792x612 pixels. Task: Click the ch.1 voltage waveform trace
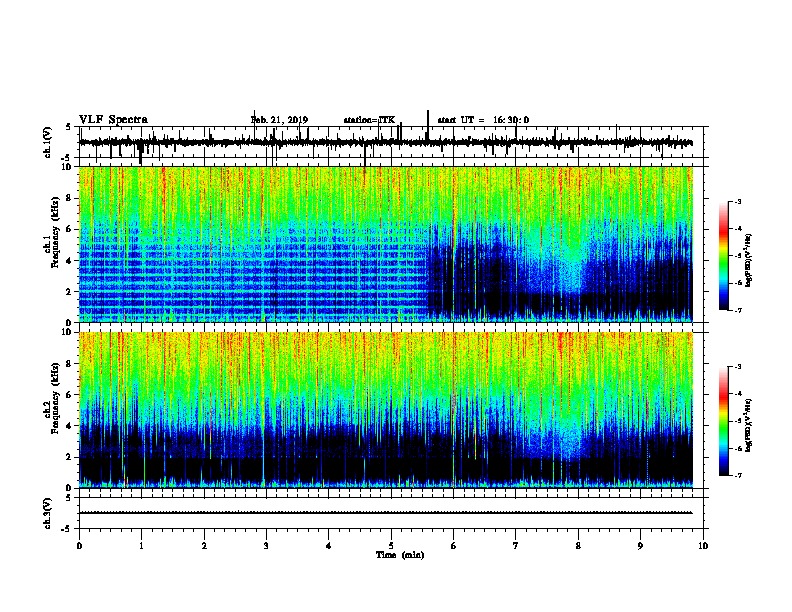click(385, 143)
